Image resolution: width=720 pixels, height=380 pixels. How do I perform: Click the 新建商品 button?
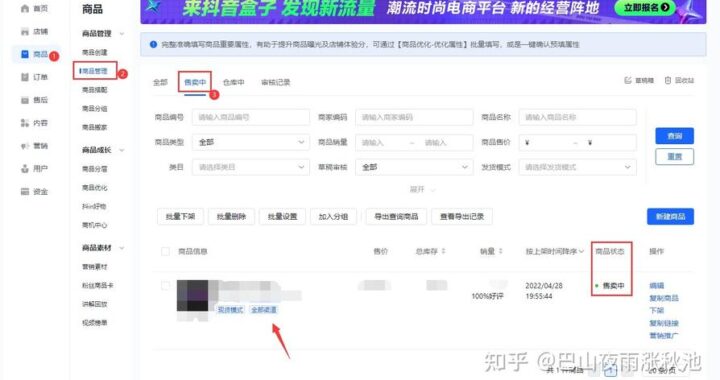[x=670, y=217]
